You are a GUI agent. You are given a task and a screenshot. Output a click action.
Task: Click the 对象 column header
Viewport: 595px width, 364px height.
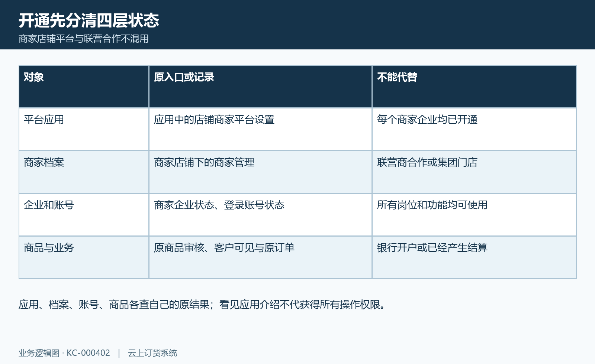tap(84, 87)
